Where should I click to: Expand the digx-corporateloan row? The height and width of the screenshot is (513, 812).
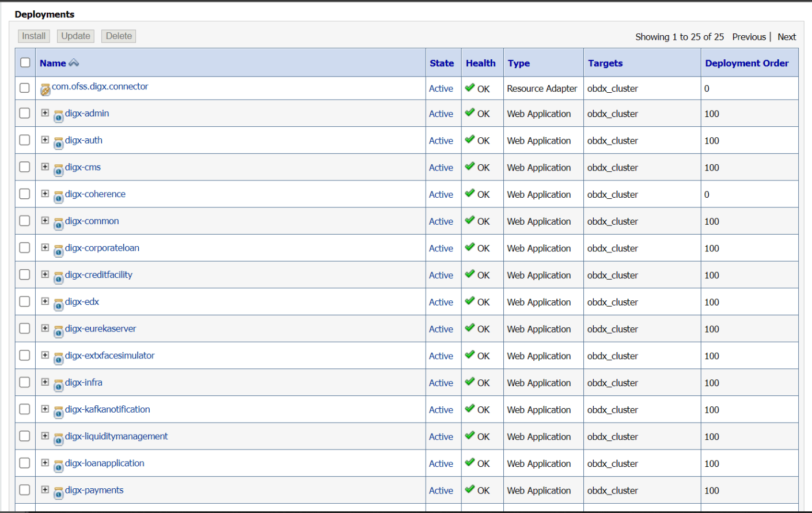45,248
